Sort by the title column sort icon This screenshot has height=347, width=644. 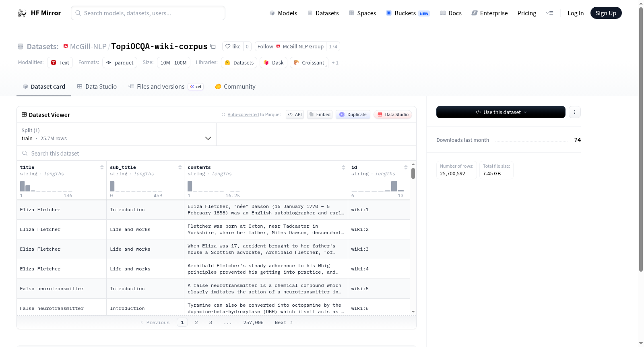[102, 167]
